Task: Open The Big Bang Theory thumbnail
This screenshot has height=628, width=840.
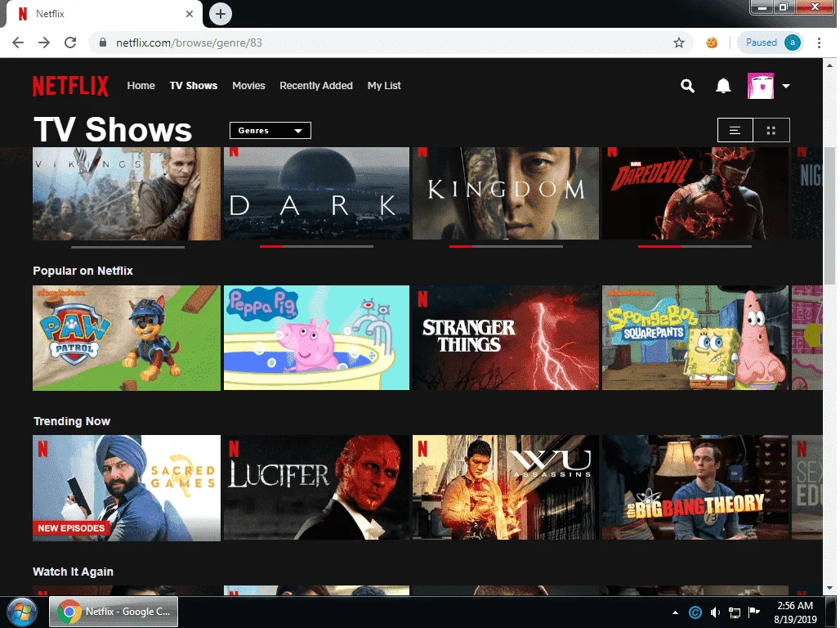Action: pos(695,487)
